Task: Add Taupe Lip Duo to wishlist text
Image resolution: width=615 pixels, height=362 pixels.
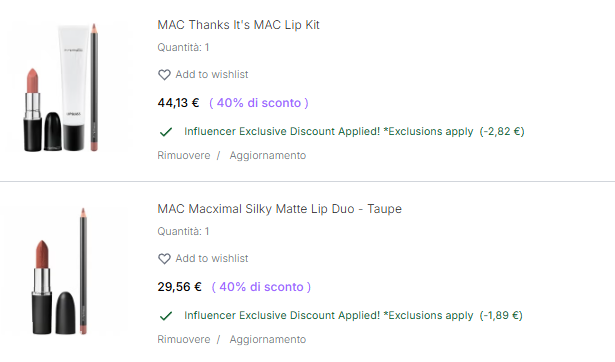Action: pyautogui.click(x=212, y=258)
